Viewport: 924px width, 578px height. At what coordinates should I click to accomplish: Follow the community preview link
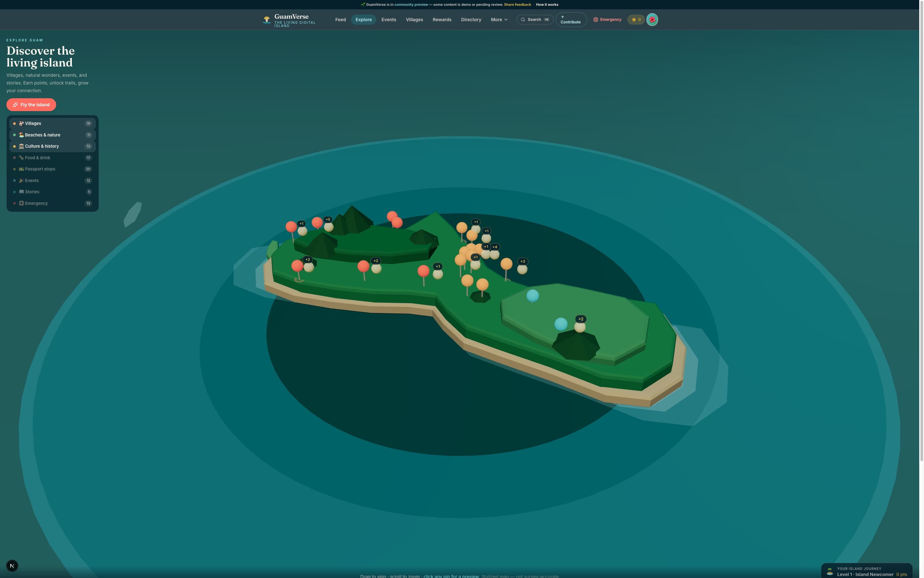(x=411, y=4)
